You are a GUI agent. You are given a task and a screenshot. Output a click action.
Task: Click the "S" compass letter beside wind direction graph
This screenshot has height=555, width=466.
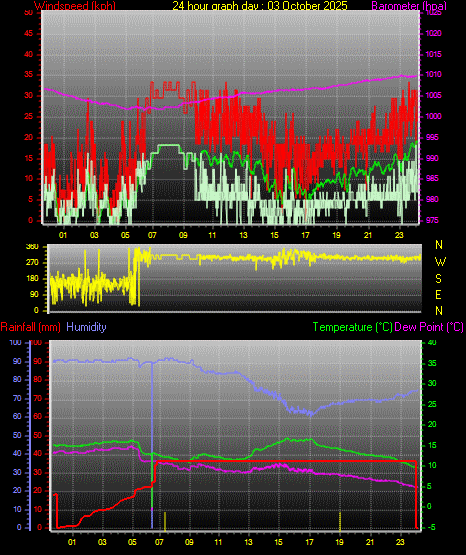(x=438, y=279)
